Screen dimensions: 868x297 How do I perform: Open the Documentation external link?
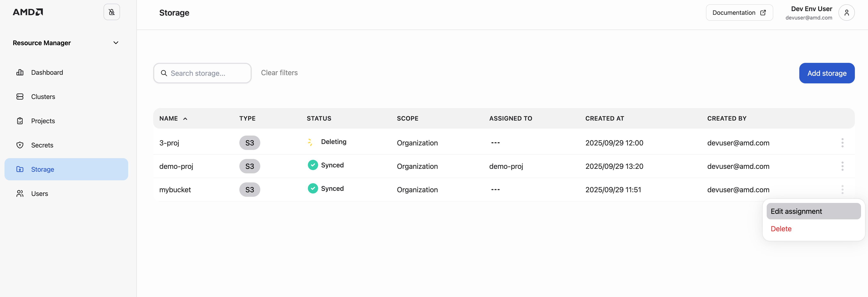tap(739, 13)
